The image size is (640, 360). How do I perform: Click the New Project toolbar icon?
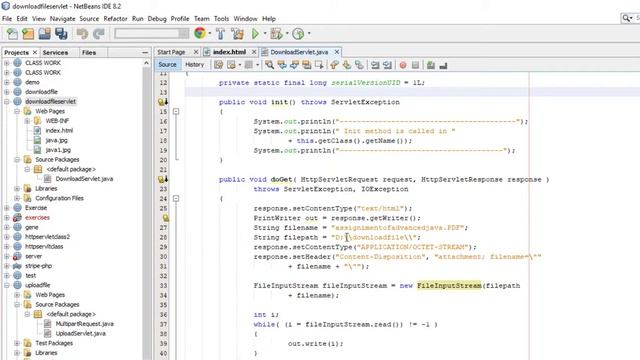tap(28, 34)
